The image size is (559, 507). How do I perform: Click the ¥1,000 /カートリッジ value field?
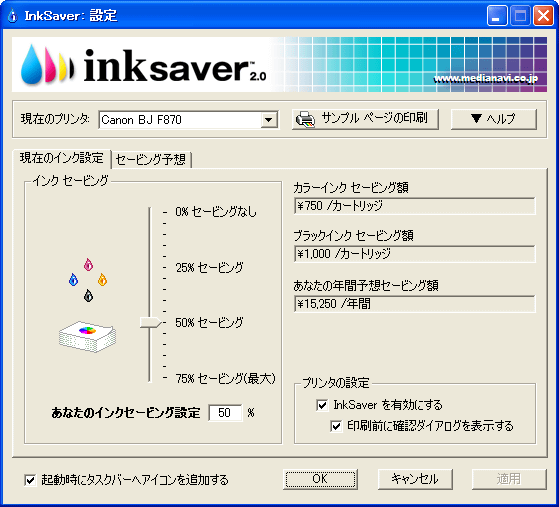pos(415,254)
